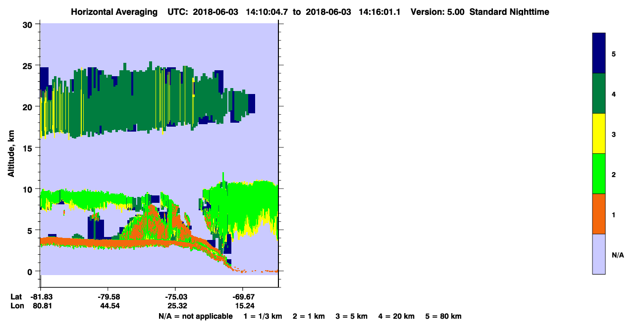The image size is (644, 330).
Task: Click the '3 = 5 km' footnote
Action: 351,316
